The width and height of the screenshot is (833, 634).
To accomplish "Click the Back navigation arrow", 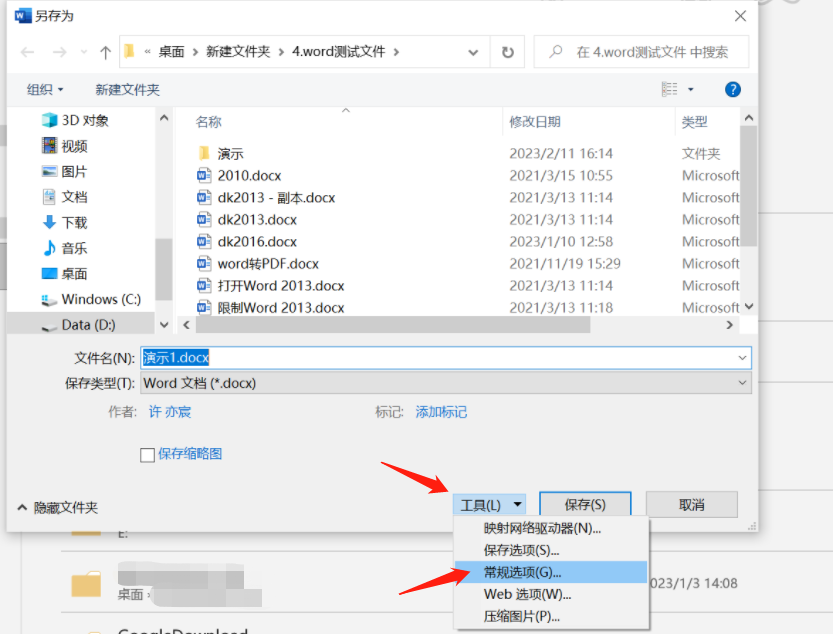I will (28, 52).
